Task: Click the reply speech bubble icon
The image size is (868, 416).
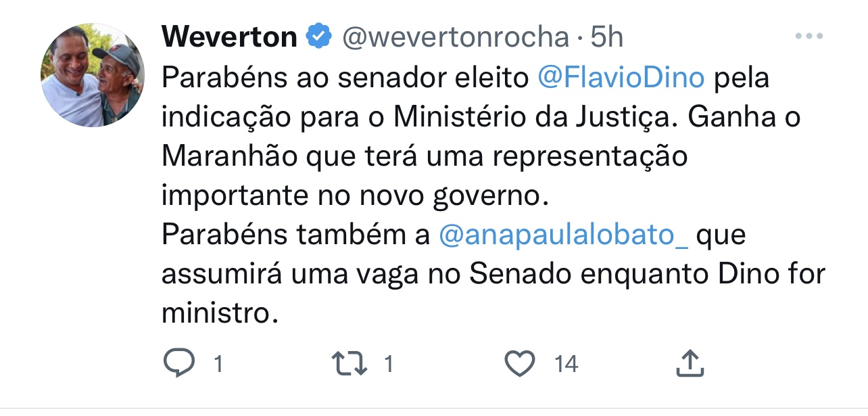Action: pyautogui.click(x=178, y=364)
